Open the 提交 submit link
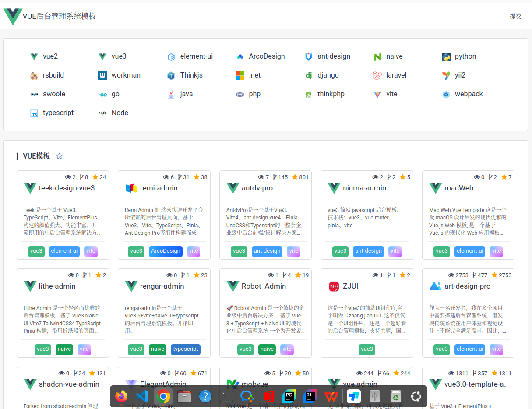Screen dimensions: 532x409 point(515,16)
